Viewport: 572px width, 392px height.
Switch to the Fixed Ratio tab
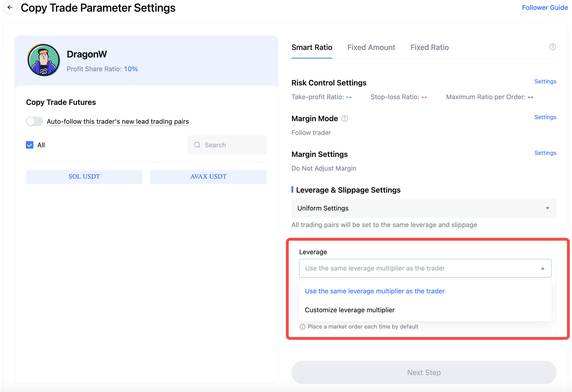[430, 47]
